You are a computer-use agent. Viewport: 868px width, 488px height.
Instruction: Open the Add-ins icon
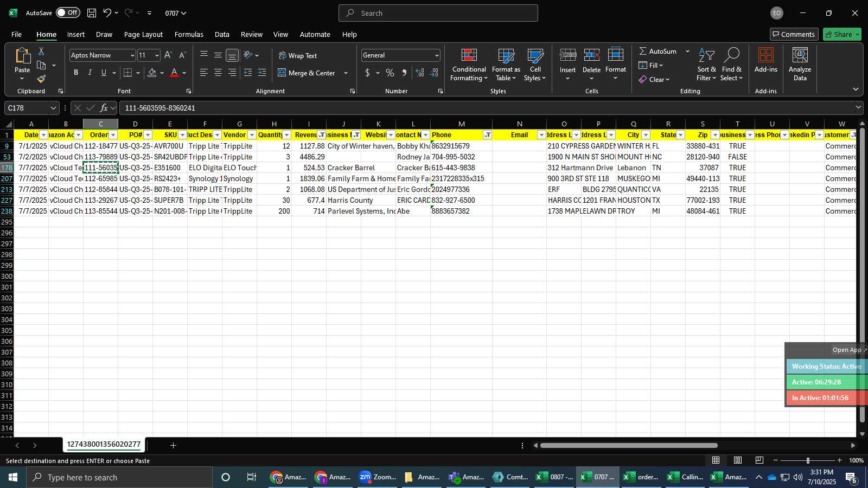(x=766, y=60)
